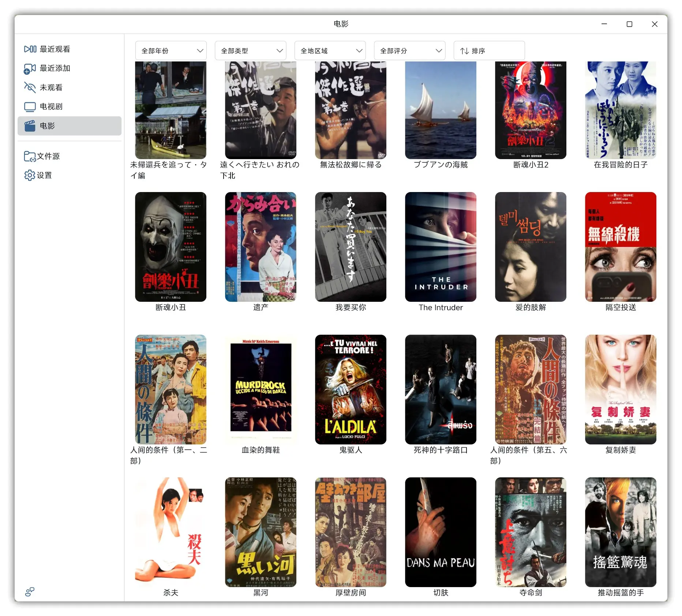Expand the 全地区域 region dropdown

click(x=330, y=51)
